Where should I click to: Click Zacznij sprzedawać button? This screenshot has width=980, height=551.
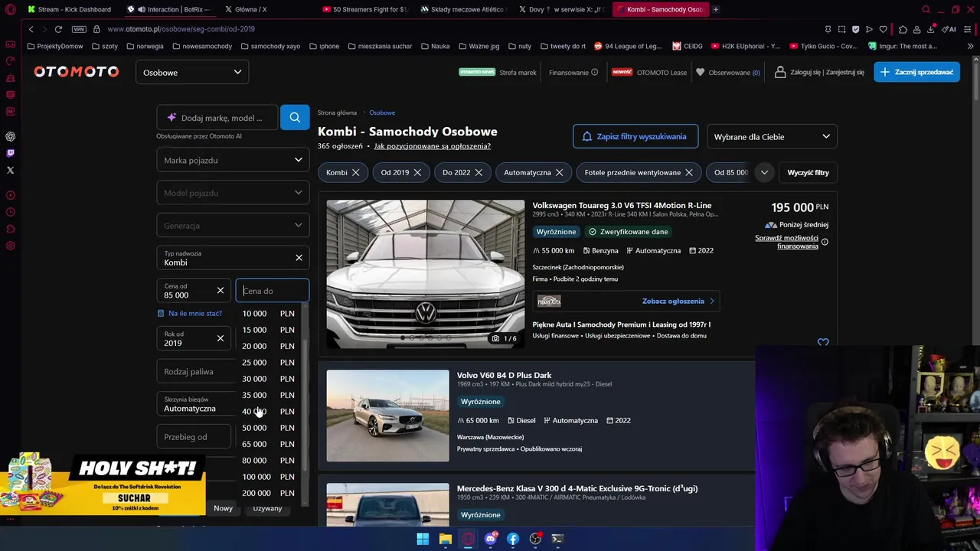coord(917,72)
